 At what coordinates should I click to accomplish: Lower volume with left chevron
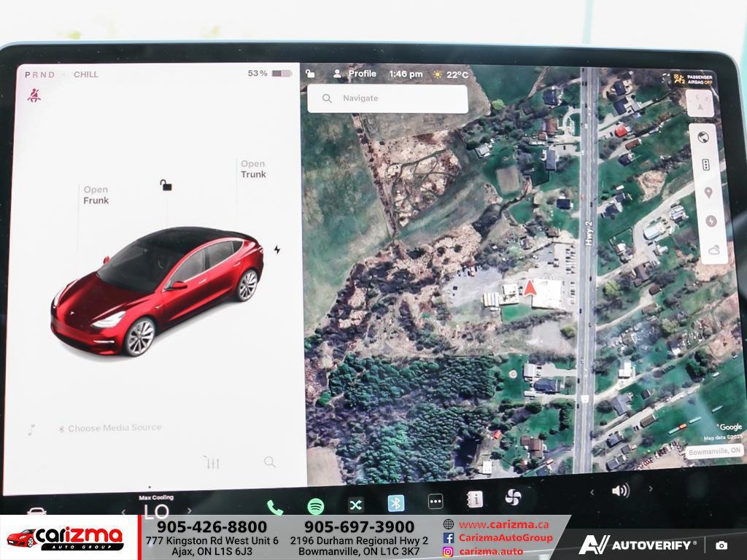592,491
